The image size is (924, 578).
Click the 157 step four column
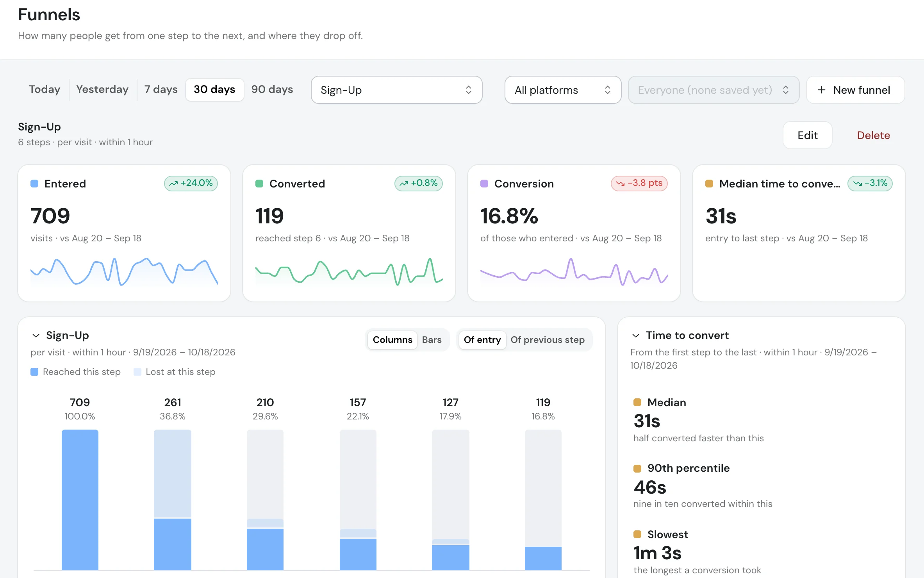click(358, 500)
